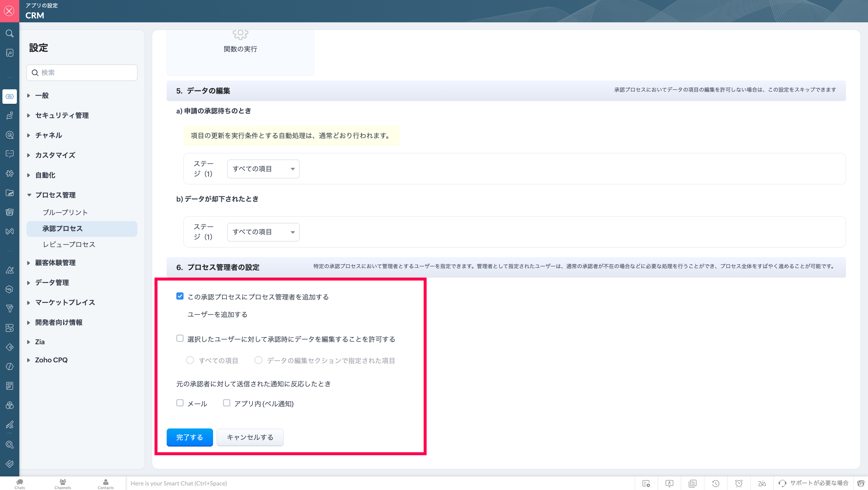Open the first ステージ すべての項目 dropdown
This screenshot has width=868, height=490.
(263, 169)
